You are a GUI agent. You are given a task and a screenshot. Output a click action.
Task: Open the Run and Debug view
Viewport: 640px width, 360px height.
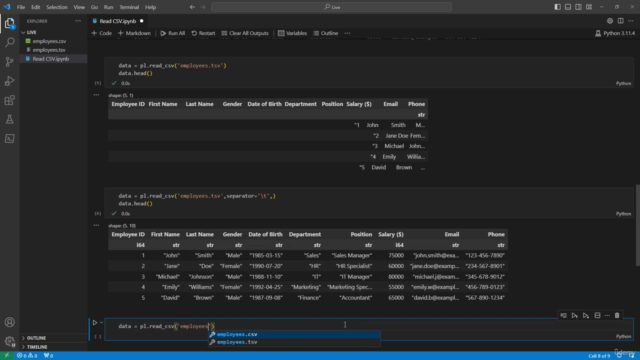(x=9, y=81)
